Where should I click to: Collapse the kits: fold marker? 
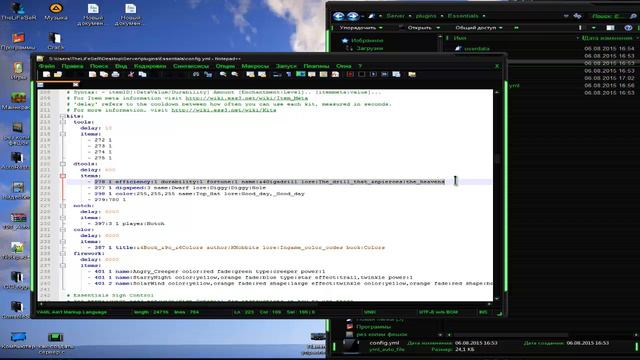click(63, 116)
